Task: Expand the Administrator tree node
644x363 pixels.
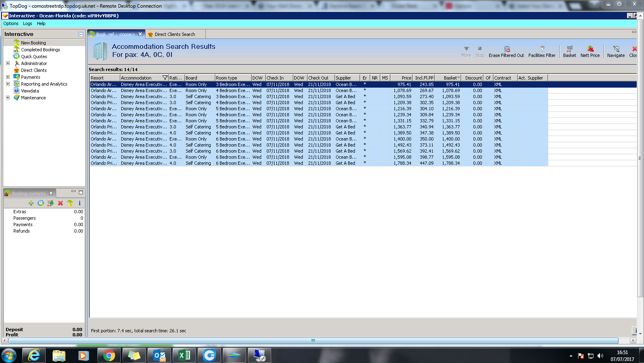Action: point(8,63)
